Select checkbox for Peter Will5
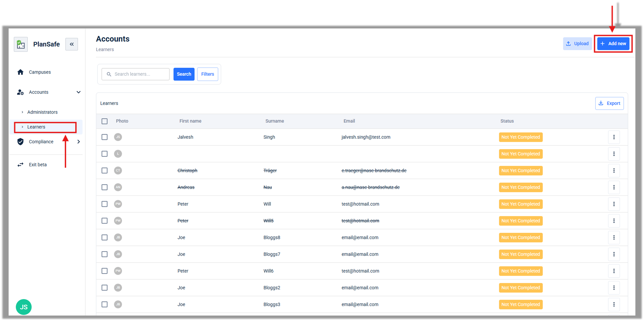The width and height of the screenshot is (644, 321). point(104,221)
